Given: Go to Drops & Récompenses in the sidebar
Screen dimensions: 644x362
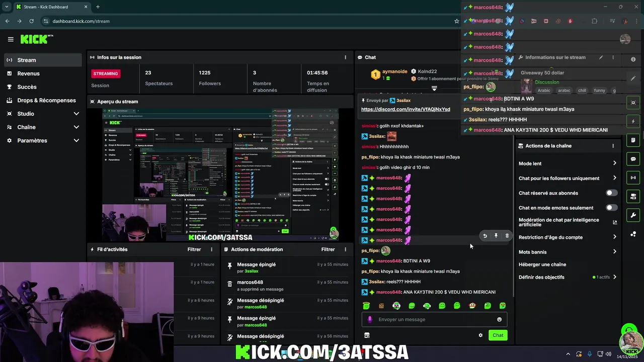Looking at the screenshot, I should pyautogui.click(x=42, y=101).
